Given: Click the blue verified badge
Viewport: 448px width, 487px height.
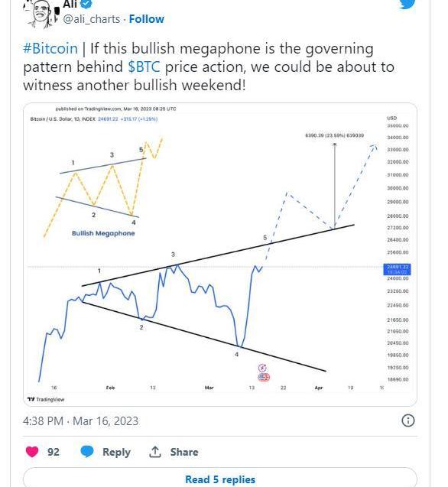Looking at the screenshot, I should [x=86, y=3].
